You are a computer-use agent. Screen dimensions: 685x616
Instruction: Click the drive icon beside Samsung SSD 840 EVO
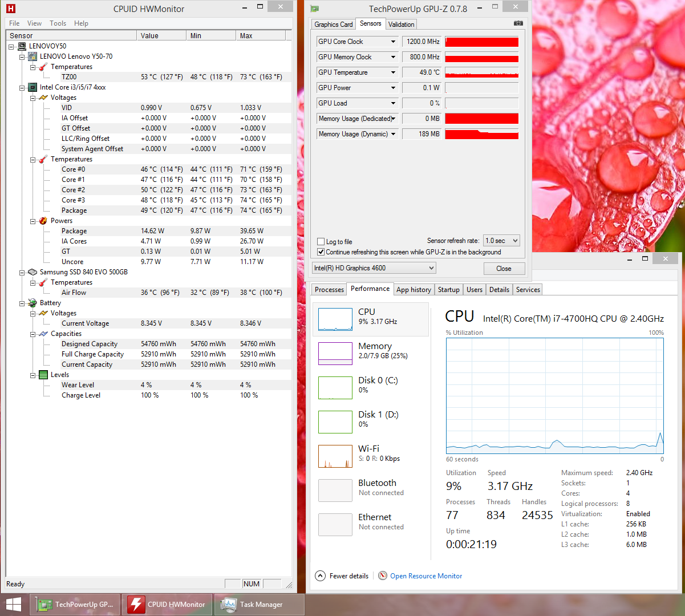[33, 272]
